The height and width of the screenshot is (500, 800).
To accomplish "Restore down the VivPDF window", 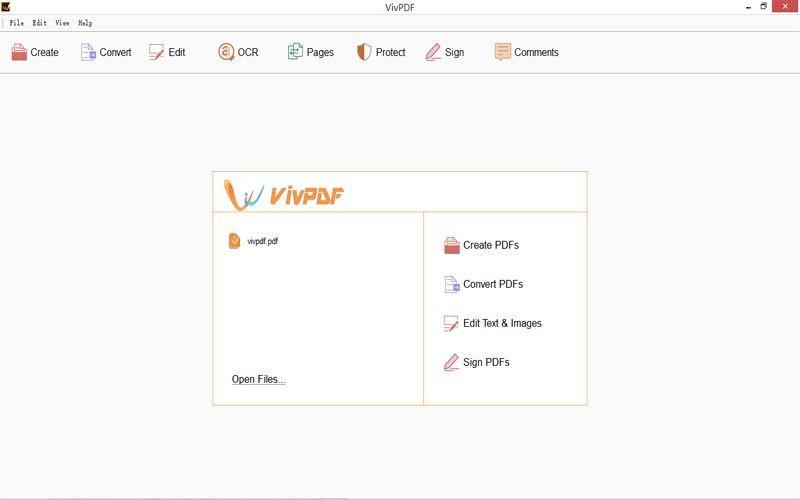I will tap(764, 7).
